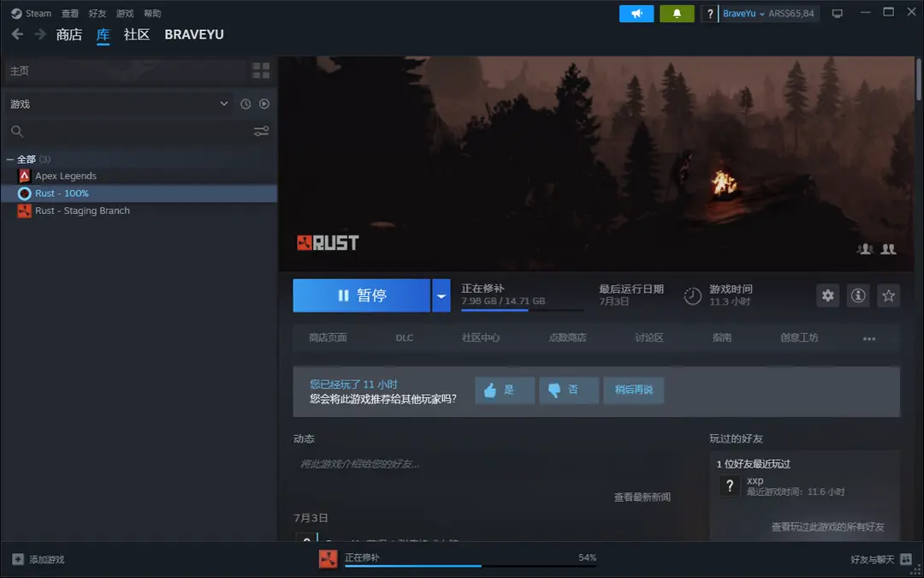The height and width of the screenshot is (578, 924).
Task: Open the BRAVEYU profile tab
Action: point(194,35)
